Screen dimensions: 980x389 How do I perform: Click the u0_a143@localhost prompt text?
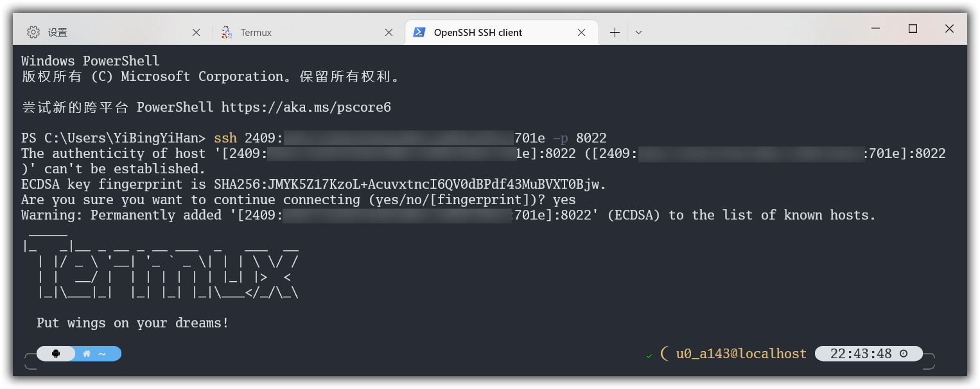point(741,354)
